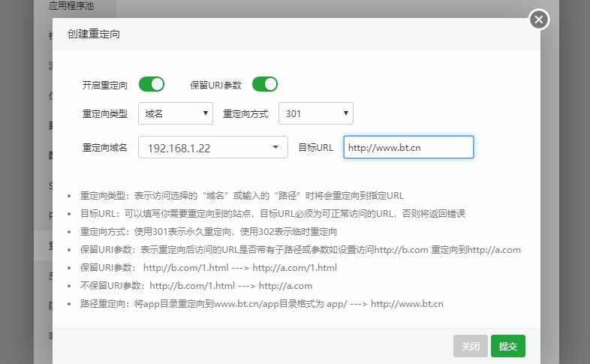
Task: Click the 重定向类型 field label
Action: (x=105, y=113)
